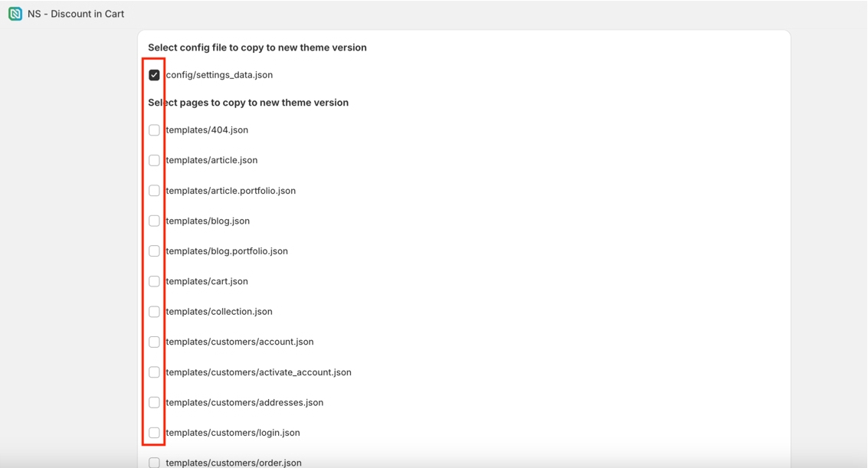
Task: Select the templates/collection.json checkbox
Action: [154, 312]
